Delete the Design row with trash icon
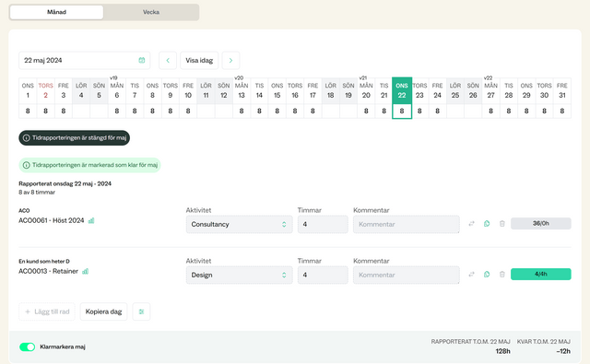Image resolution: width=590 pixels, height=364 pixels. point(501,275)
